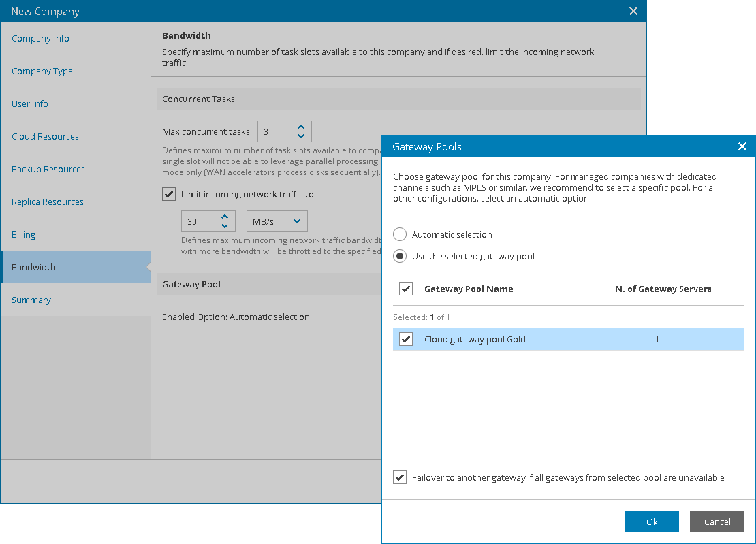The width and height of the screenshot is (756, 544).
Task: Click the 'Selected: 1 of 1' counter
Action: coord(422,317)
